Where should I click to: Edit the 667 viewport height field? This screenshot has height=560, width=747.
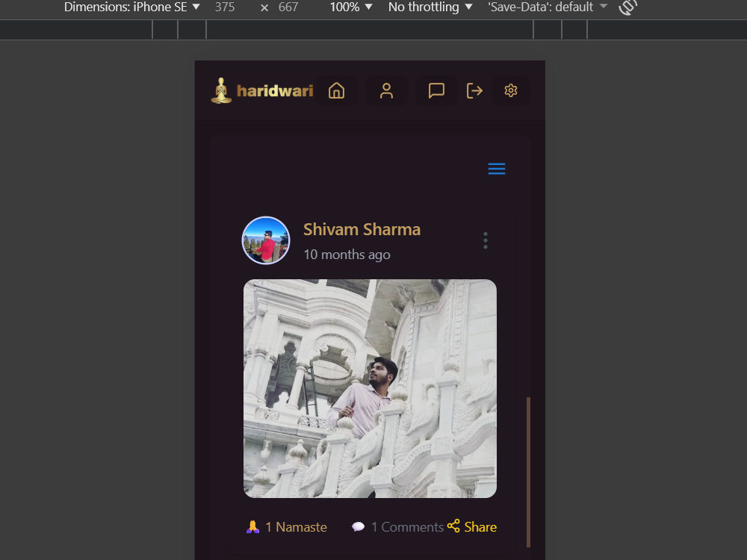288,7
